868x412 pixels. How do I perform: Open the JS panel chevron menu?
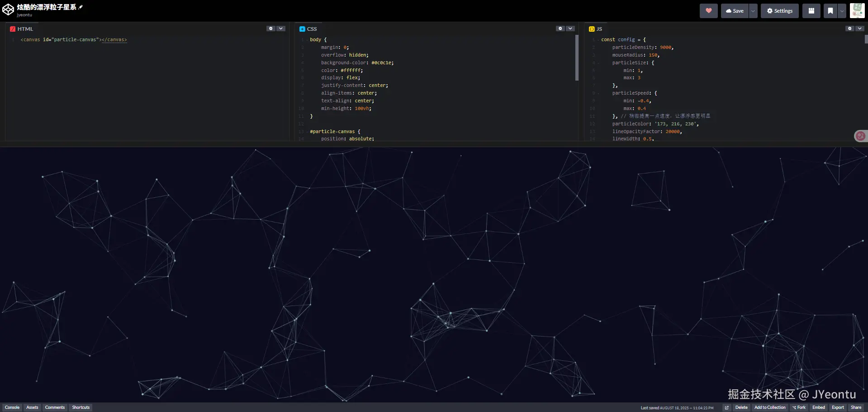coord(859,29)
